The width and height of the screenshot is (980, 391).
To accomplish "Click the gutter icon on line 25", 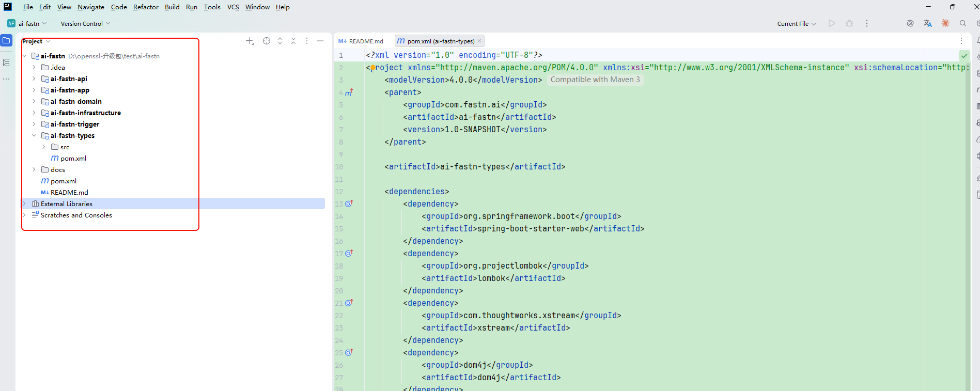I will [349, 352].
